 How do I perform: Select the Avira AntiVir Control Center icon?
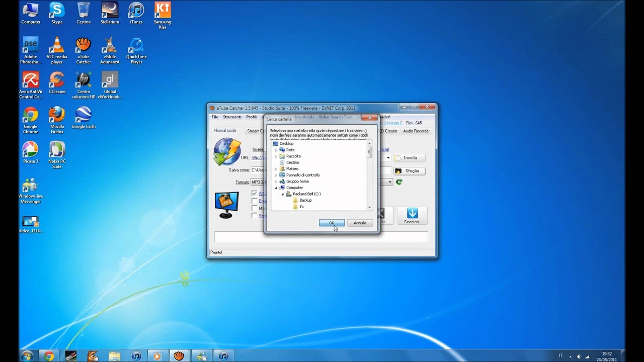[31, 85]
